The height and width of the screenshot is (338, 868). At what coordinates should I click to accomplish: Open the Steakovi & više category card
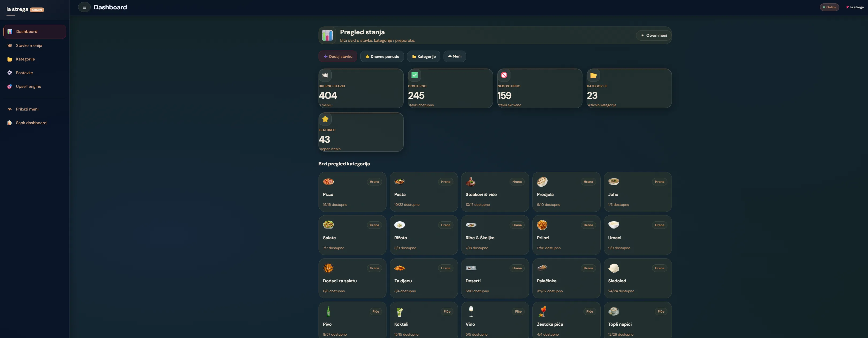(x=495, y=192)
